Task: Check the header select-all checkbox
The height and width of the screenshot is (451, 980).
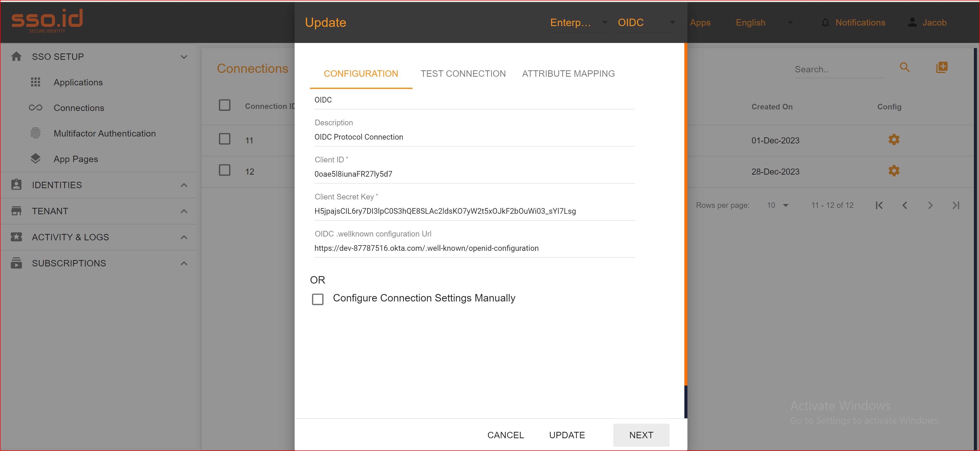Action: (225, 105)
